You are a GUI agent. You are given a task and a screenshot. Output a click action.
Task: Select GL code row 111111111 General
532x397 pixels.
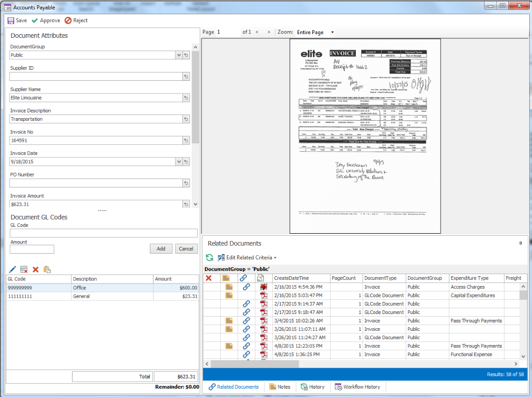(103, 296)
